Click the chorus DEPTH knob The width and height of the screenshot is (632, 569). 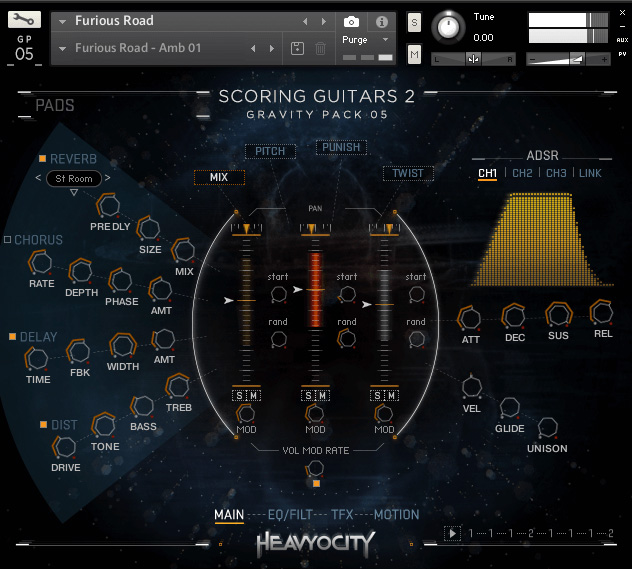point(81,271)
